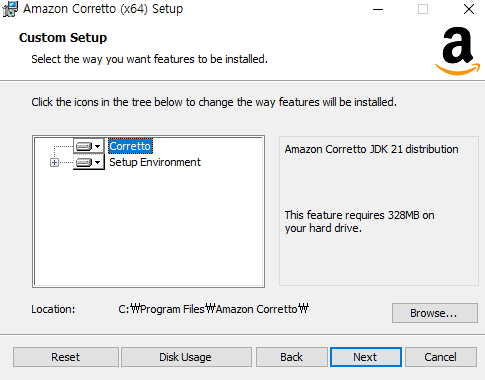
Task: Select the Setup Environment tree item
Action: [155, 162]
